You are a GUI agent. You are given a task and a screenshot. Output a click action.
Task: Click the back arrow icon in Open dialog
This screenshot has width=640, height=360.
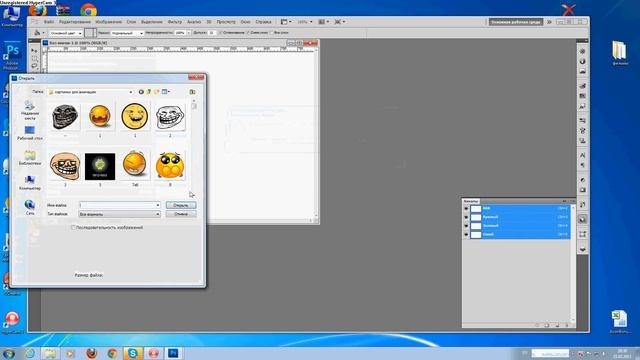tap(141, 92)
